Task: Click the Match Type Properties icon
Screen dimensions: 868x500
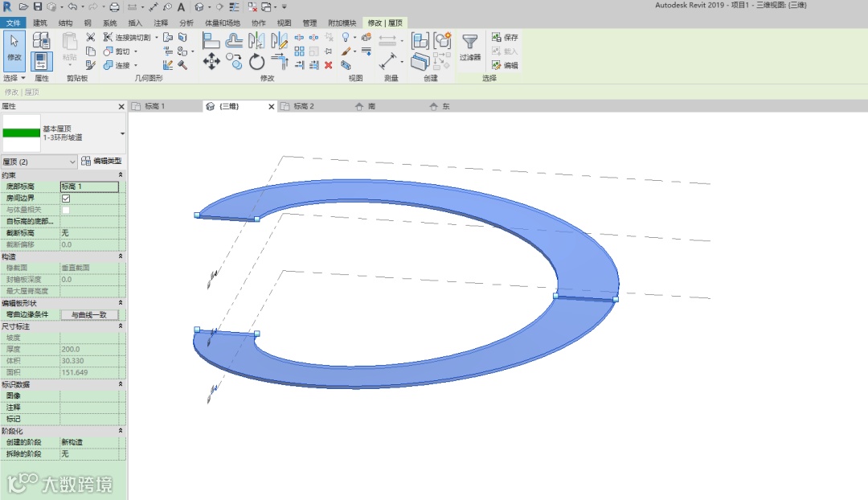Action: coord(91,65)
